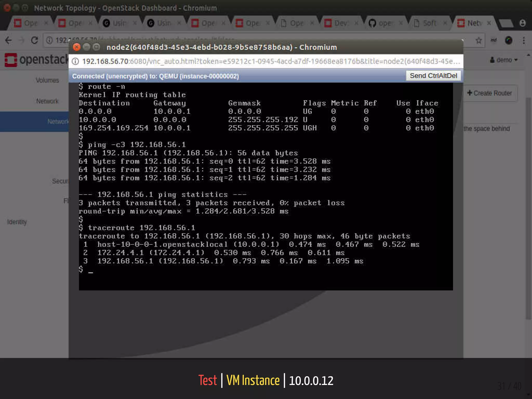Close the Netv browser tab
This screenshot has height=399, width=532.
pos(489,23)
